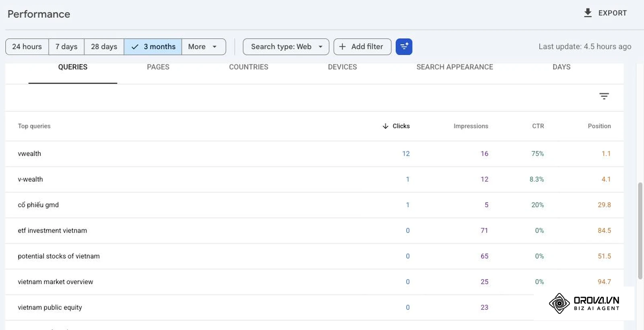Open the vwealth query row
Viewport: 644px width, 330px height.
click(x=314, y=154)
